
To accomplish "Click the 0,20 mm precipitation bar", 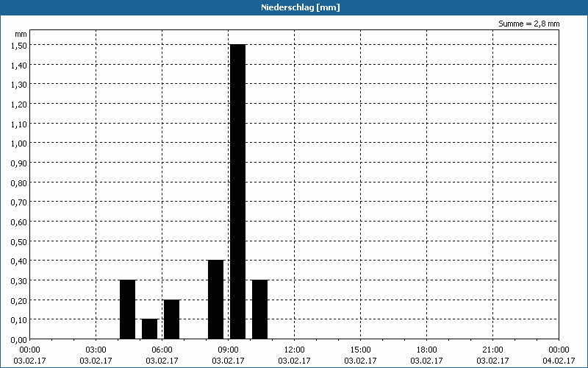I will click(x=172, y=319).
